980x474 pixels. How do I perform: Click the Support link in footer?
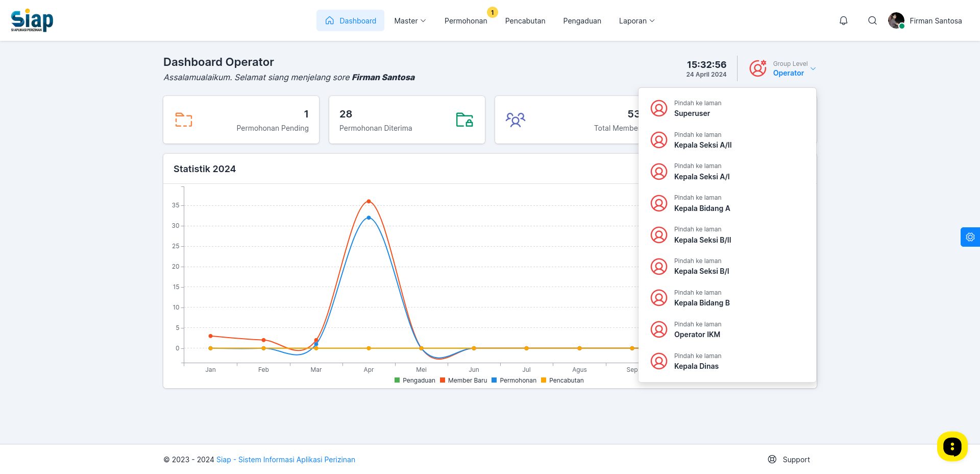tap(789, 460)
